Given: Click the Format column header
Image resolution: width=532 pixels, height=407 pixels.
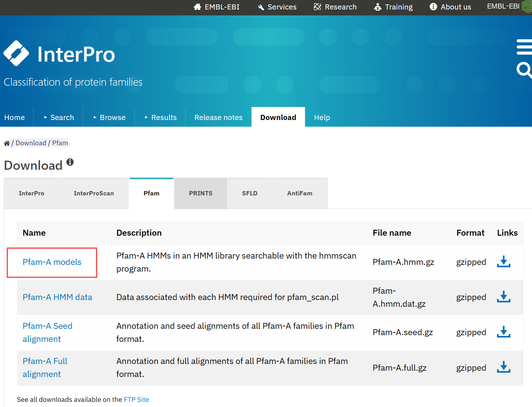Looking at the screenshot, I should tap(470, 233).
